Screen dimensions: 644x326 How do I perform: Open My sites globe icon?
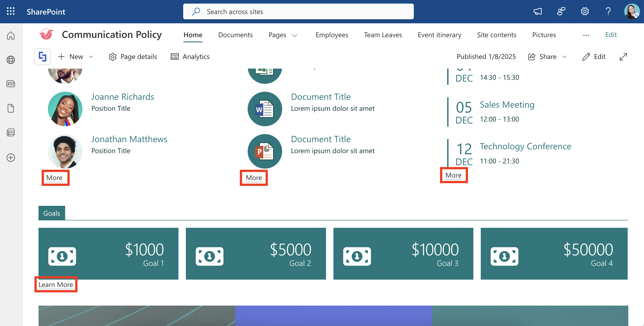[x=11, y=60]
